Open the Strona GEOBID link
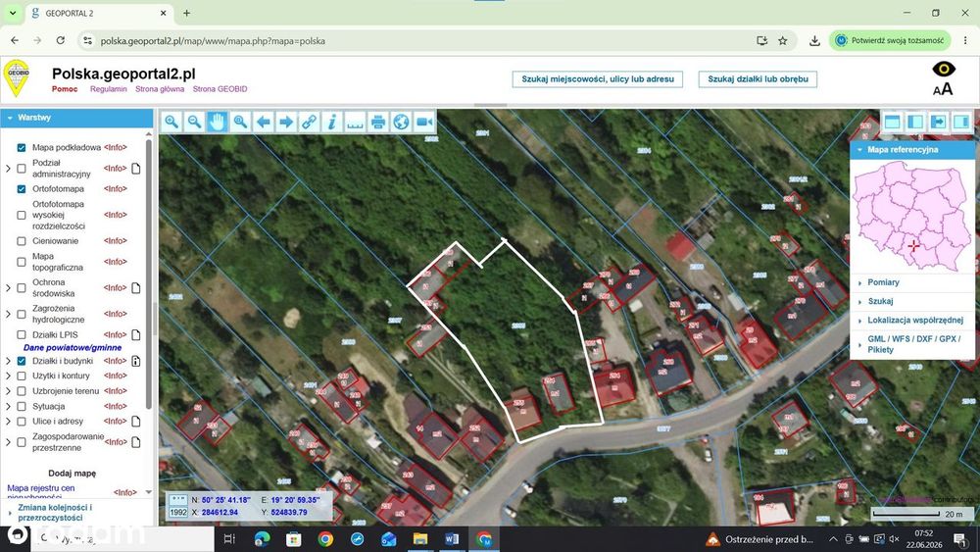Image resolution: width=980 pixels, height=552 pixels. pos(220,89)
